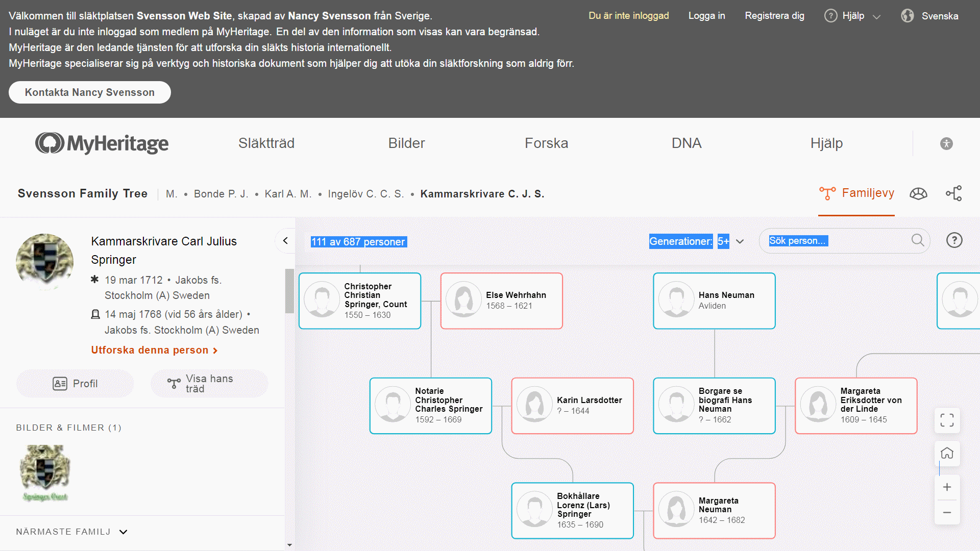Click Karin Larsdotter name text
Image resolution: width=980 pixels, height=551 pixels.
tap(590, 400)
